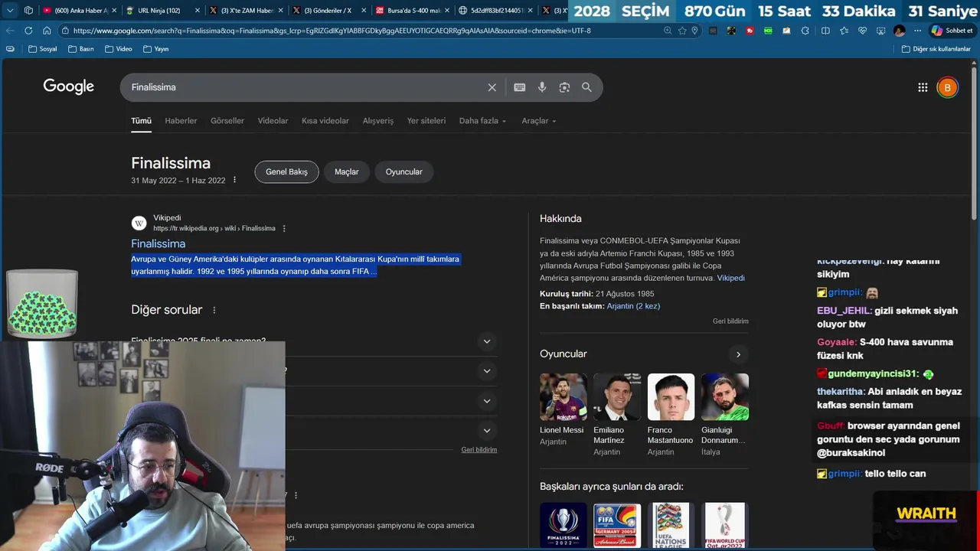Click the Sohbet et Copilot button
The height and width of the screenshot is (551, 980).
click(952, 31)
